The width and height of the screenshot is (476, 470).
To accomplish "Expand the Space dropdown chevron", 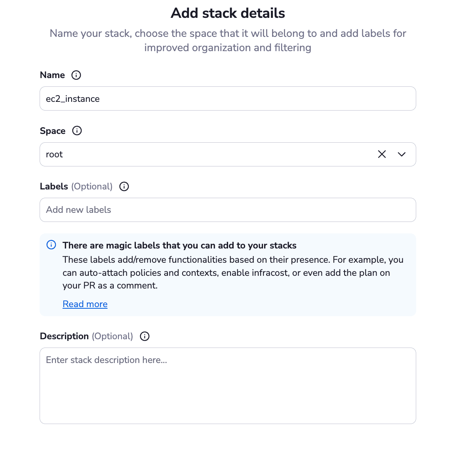I will (x=402, y=154).
